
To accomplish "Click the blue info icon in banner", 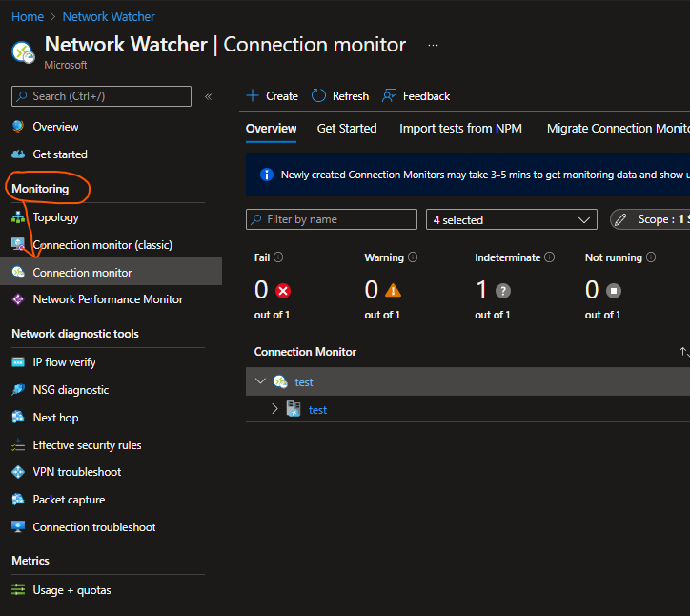I will coord(267,175).
